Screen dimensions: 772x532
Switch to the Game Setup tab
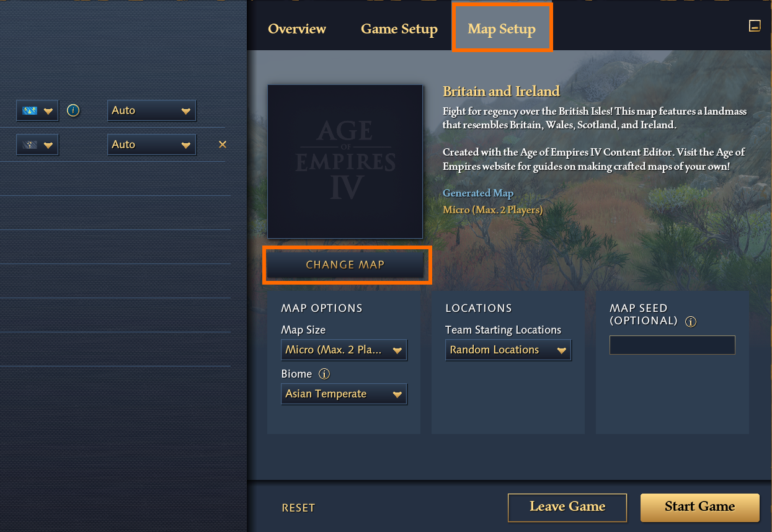pos(399,29)
